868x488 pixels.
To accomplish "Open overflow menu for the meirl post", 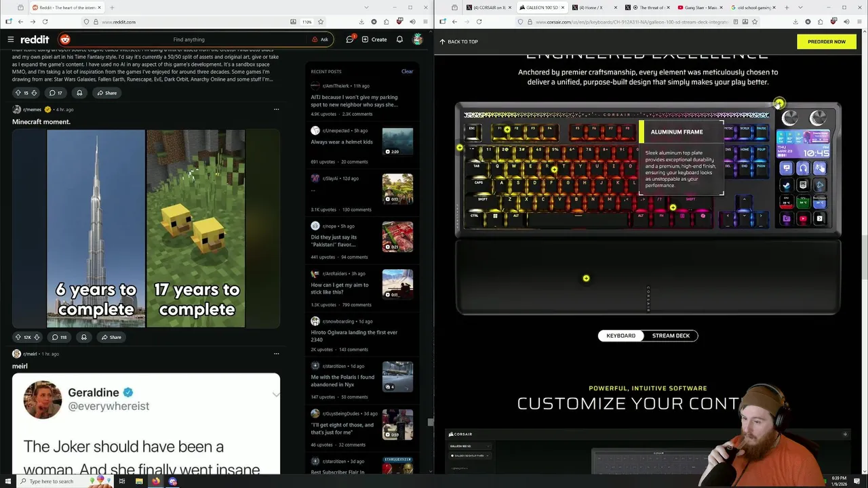I will tap(276, 354).
